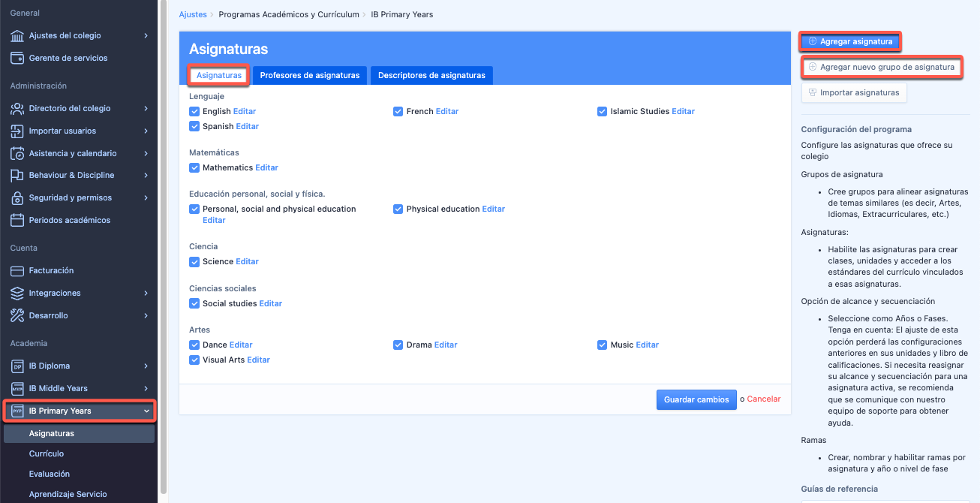Click the Gerente de servicios icon
The width and height of the screenshot is (980, 503).
pyautogui.click(x=17, y=58)
